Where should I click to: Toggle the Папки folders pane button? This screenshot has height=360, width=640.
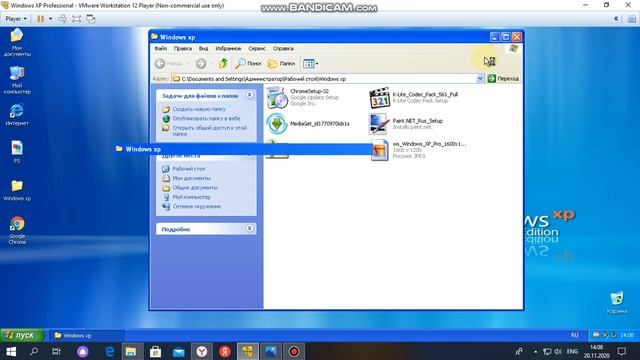click(281, 64)
